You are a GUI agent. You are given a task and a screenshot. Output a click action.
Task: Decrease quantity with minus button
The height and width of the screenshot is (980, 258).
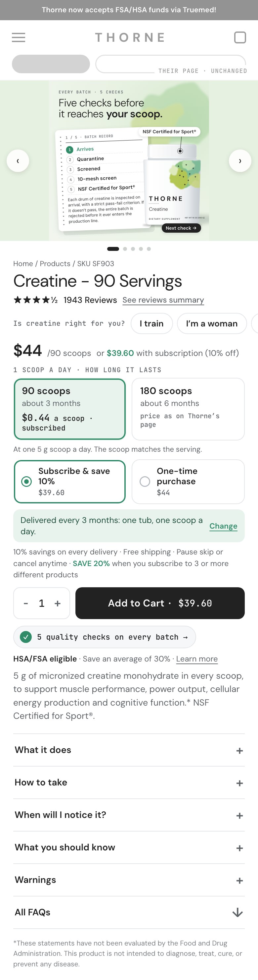(x=26, y=603)
